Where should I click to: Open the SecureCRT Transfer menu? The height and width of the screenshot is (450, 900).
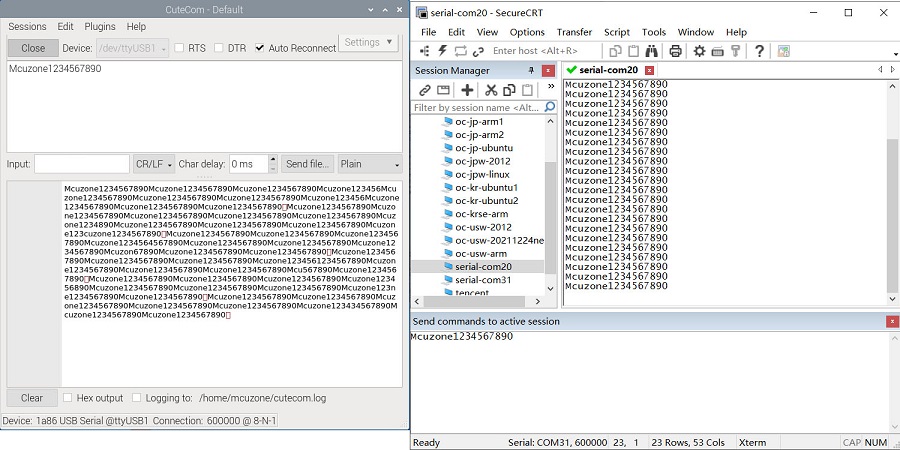[x=574, y=32]
